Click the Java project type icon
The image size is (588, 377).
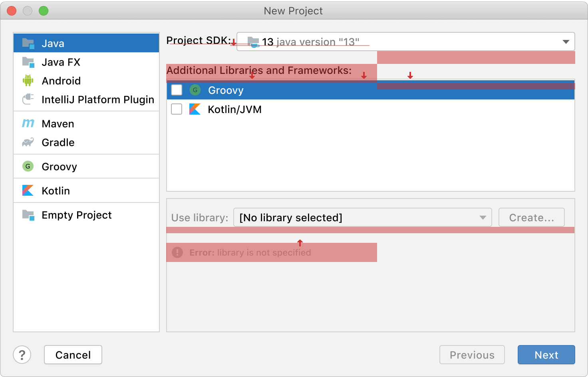28,43
